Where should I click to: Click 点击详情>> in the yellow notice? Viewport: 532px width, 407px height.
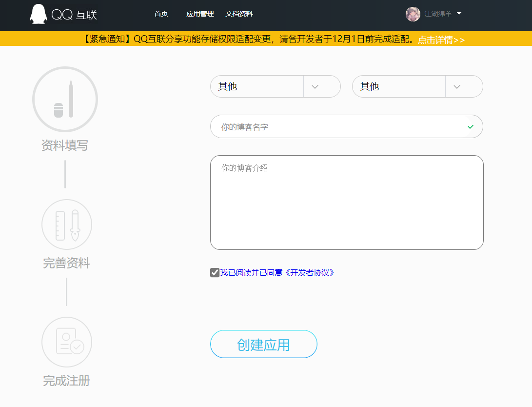pyautogui.click(x=441, y=40)
